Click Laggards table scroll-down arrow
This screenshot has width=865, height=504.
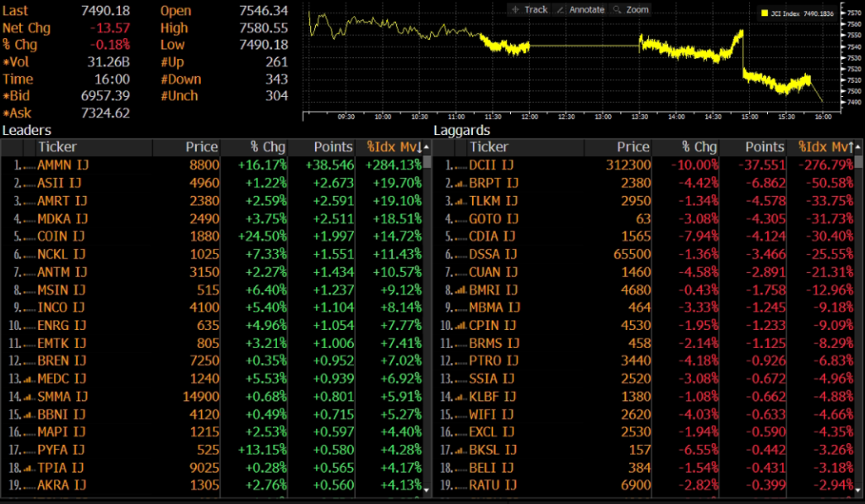click(858, 489)
